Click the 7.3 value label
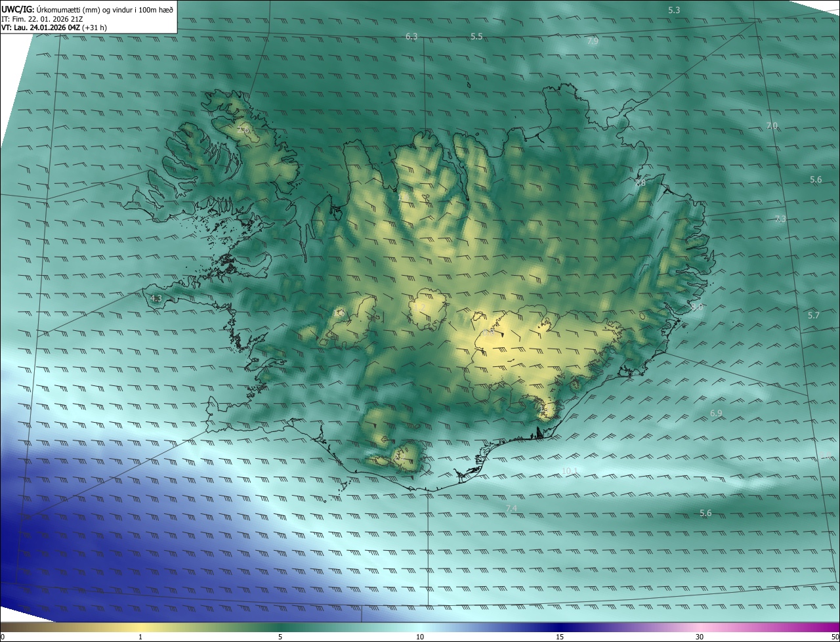This screenshot has height=642, width=840. point(780,219)
